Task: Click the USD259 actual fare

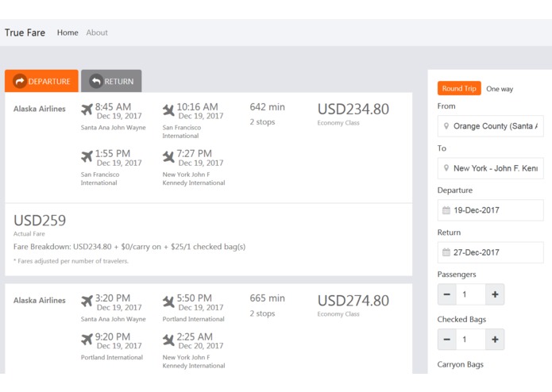Action: click(40, 221)
